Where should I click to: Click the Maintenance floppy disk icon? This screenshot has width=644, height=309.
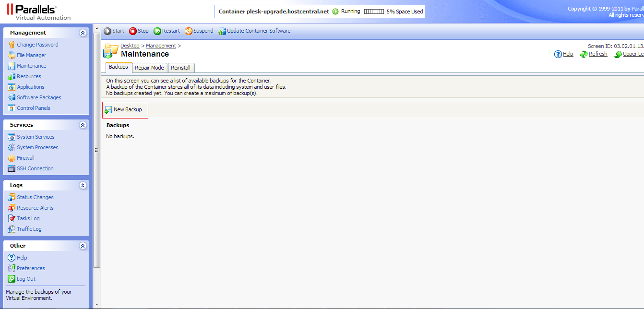coord(12,66)
